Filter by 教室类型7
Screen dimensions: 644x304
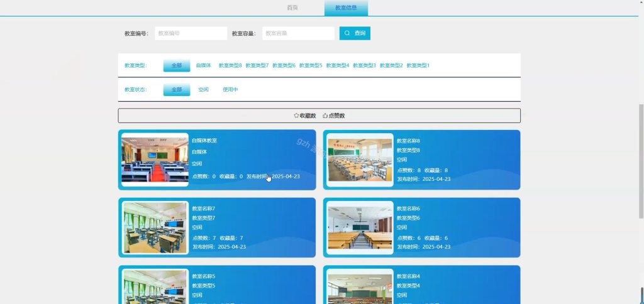coord(257,65)
